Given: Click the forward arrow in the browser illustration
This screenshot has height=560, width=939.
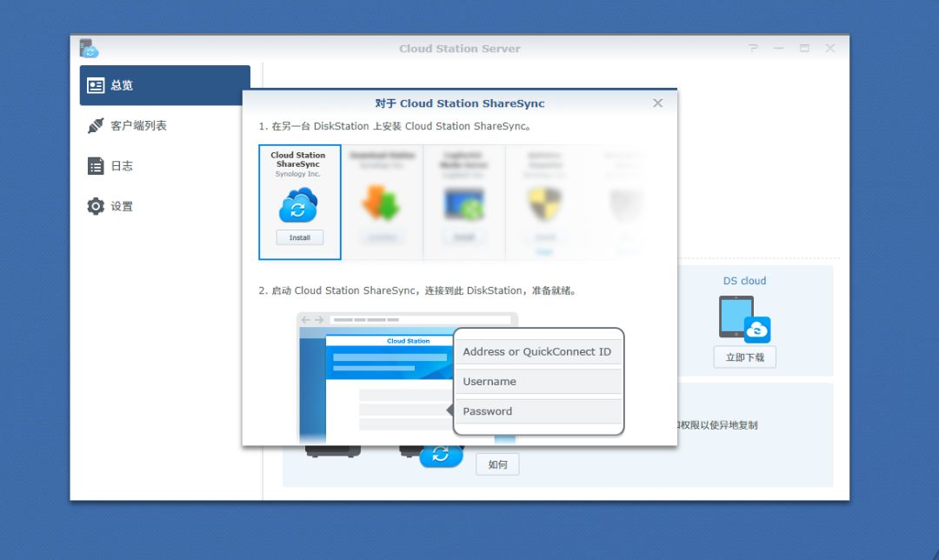Looking at the screenshot, I should click(319, 320).
